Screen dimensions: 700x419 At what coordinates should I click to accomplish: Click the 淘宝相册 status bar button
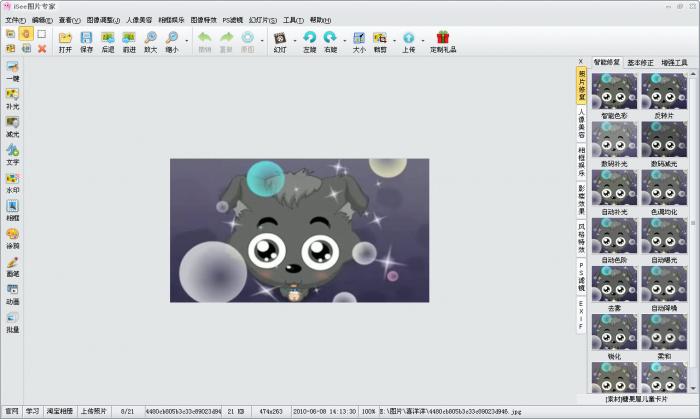point(60,411)
